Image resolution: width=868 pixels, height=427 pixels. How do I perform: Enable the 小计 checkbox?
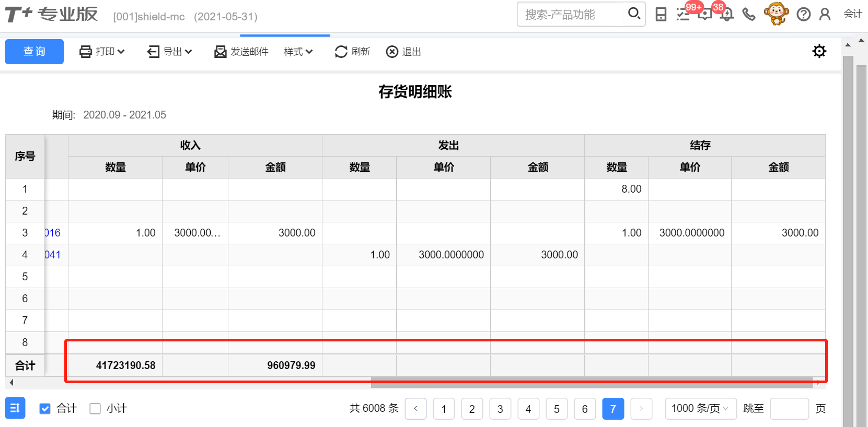95,409
